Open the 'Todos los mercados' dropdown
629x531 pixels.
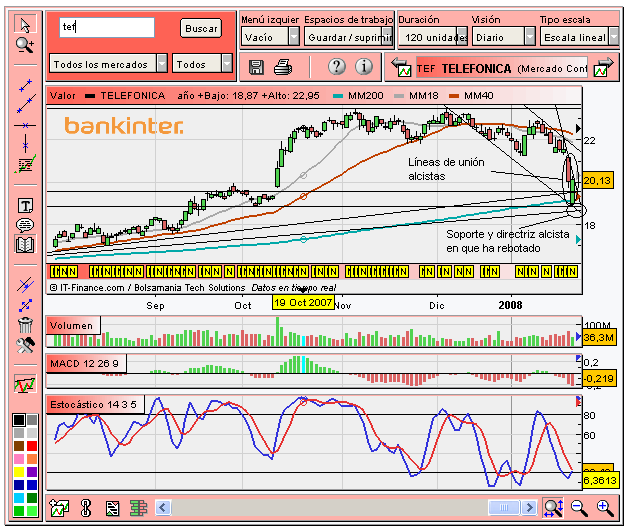pyautogui.click(x=108, y=64)
